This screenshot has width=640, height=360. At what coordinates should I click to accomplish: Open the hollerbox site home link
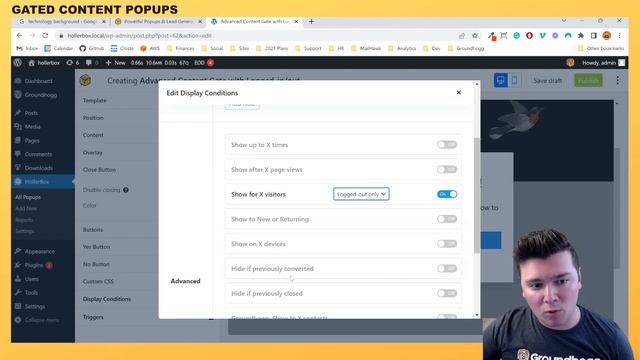tap(44, 63)
